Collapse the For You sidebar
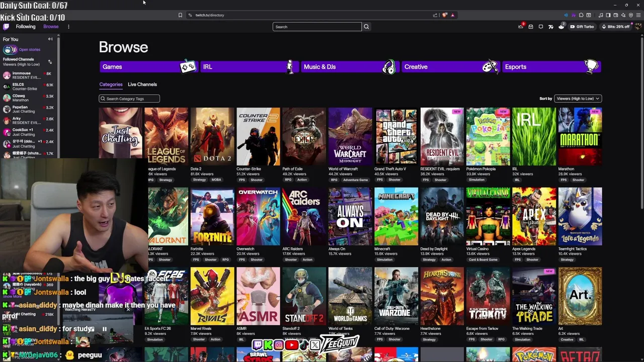The height and width of the screenshot is (362, 644). point(50,39)
